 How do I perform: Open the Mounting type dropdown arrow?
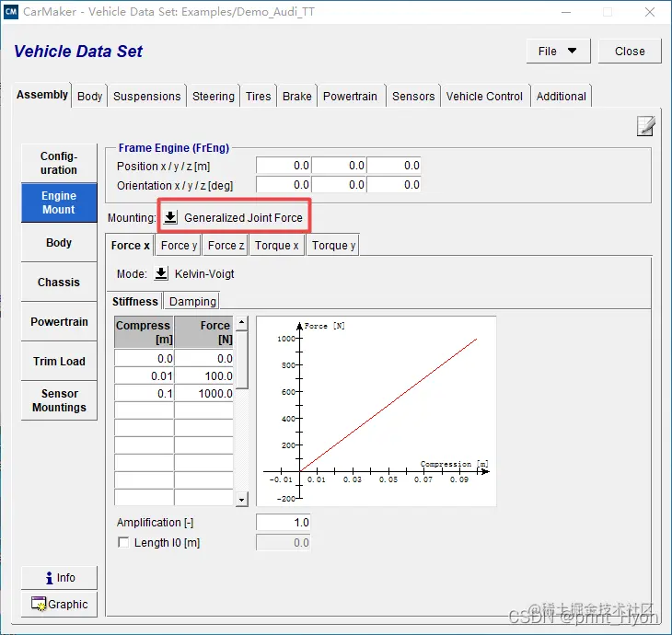pos(170,217)
